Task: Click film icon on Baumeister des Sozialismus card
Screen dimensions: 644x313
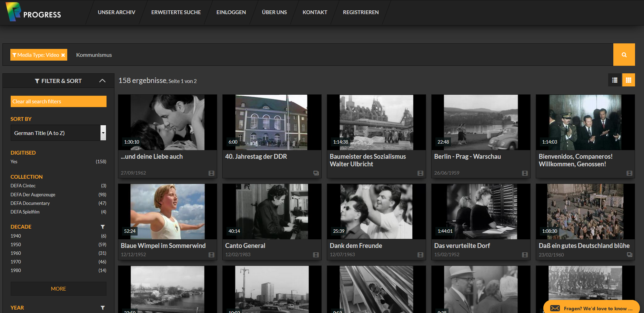Action: pyautogui.click(x=420, y=173)
